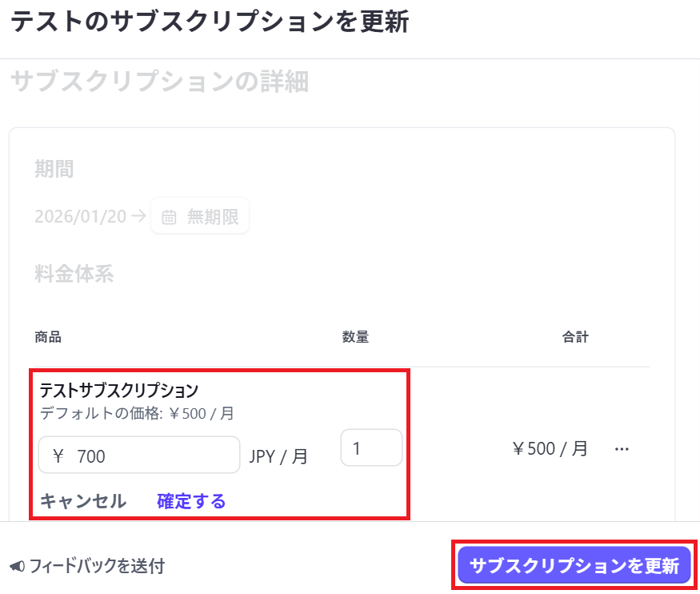Select the テストサブスクリプション product name

pyautogui.click(x=118, y=391)
